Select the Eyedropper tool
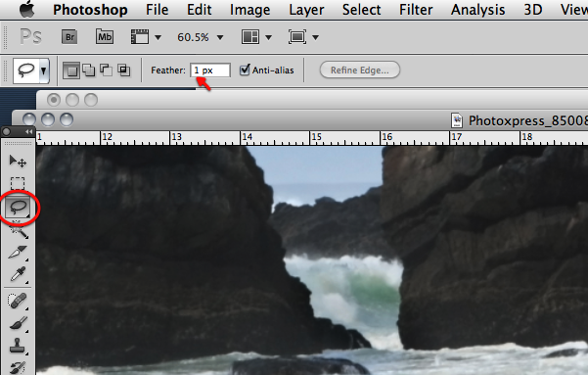This screenshot has height=375, width=588. (x=18, y=274)
